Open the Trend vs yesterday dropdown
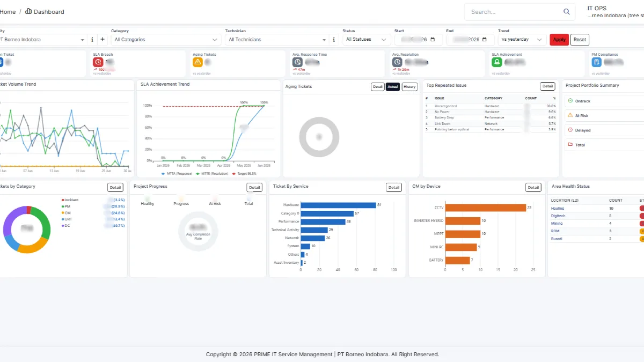The width and height of the screenshot is (644, 362). click(x=522, y=40)
